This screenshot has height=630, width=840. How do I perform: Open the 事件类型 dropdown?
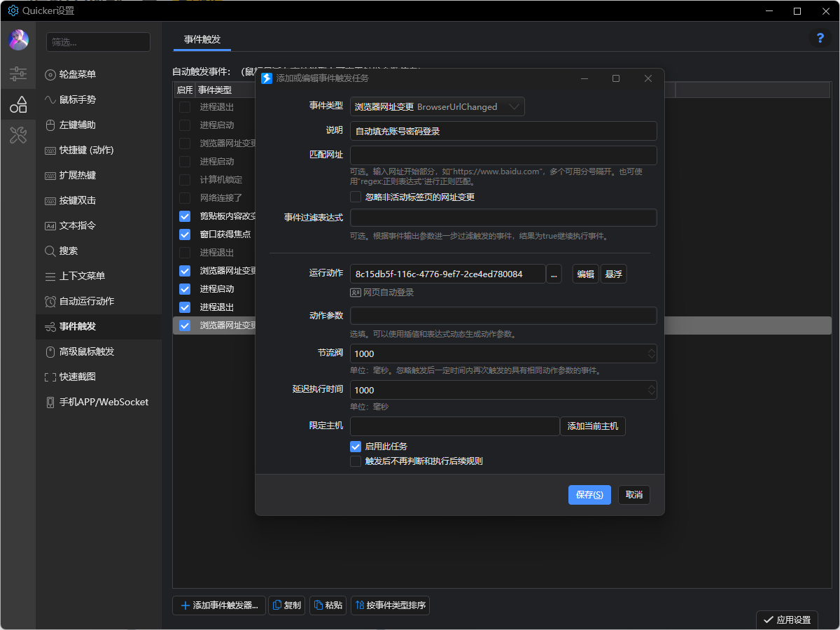[437, 107]
